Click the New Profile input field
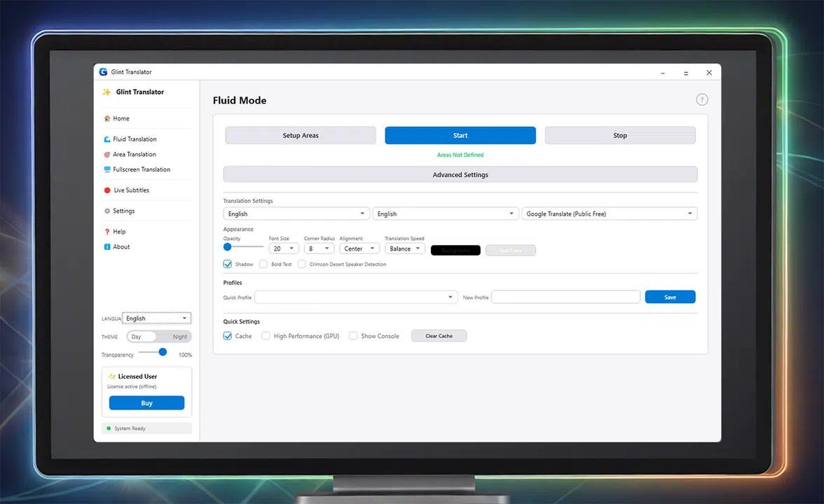The width and height of the screenshot is (824, 504). [x=566, y=297]
